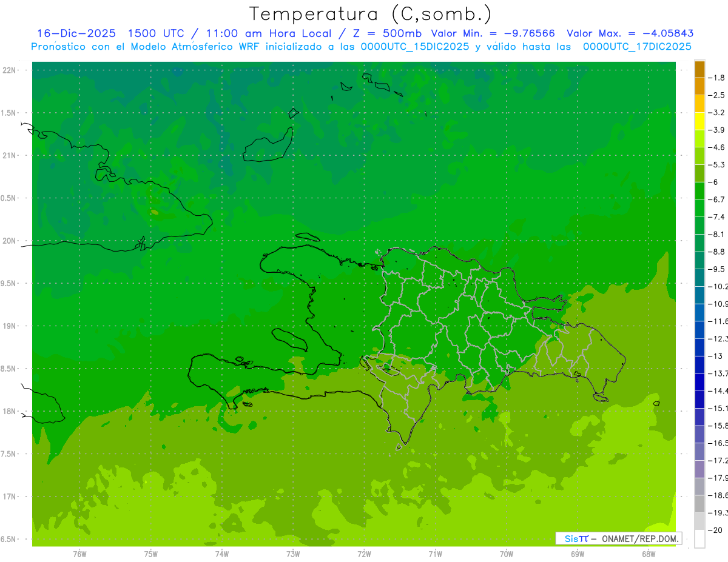The width and height of the screenshot is (728, 562).
Task: Pick the yellow swatch between -3.2 and -3.9
Action: [699, 121]
